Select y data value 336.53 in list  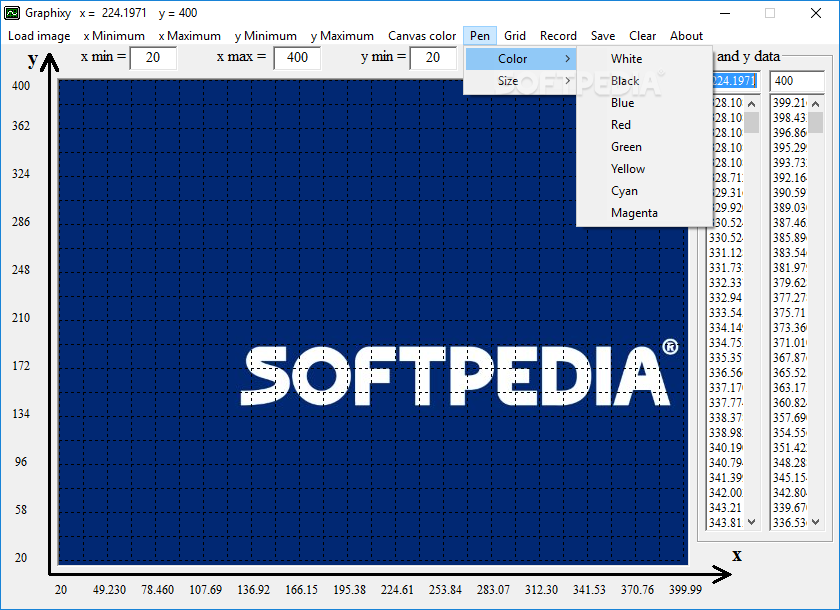point(790,523)
